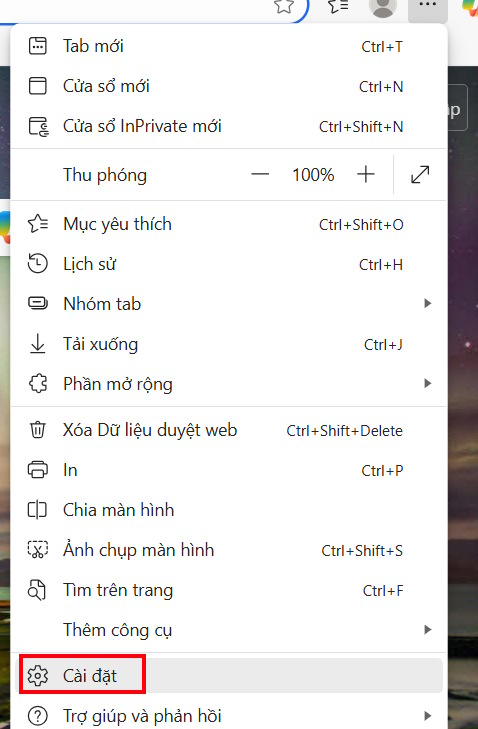Select Lịch sử menu entry

click(228, 264)
